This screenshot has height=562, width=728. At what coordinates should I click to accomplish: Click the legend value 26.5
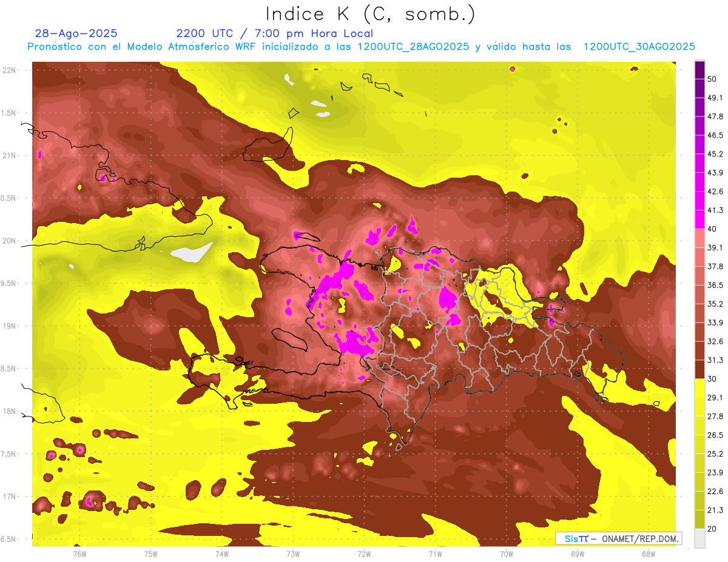[x=715, y=435]
